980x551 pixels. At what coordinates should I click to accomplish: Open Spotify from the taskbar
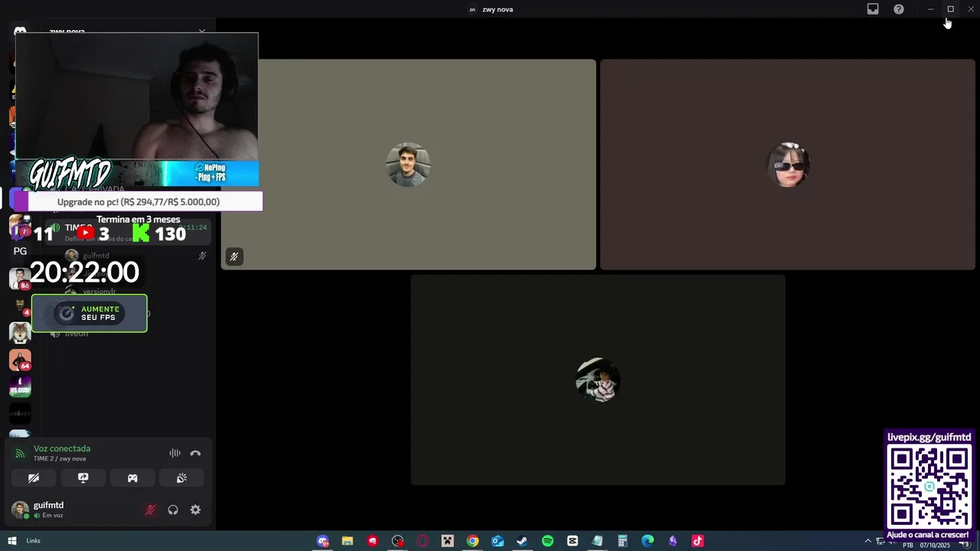pyautogui.click(x=547, y=541)
